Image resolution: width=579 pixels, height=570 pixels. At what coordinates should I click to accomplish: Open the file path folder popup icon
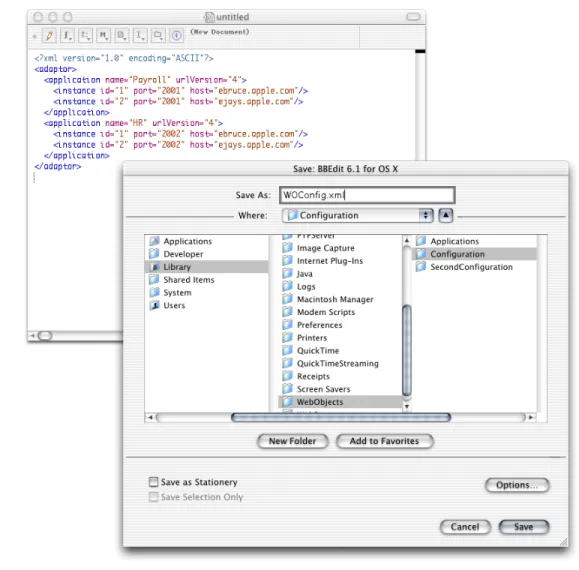point(158,35)
